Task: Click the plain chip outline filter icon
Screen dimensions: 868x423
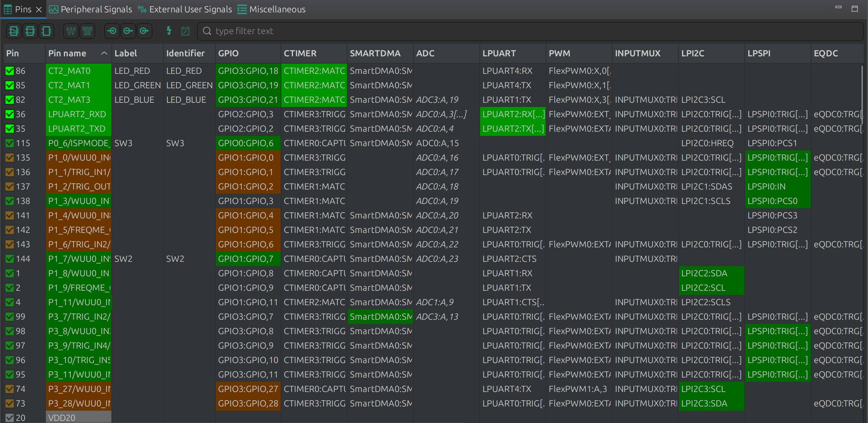Action: click(46, 31)
